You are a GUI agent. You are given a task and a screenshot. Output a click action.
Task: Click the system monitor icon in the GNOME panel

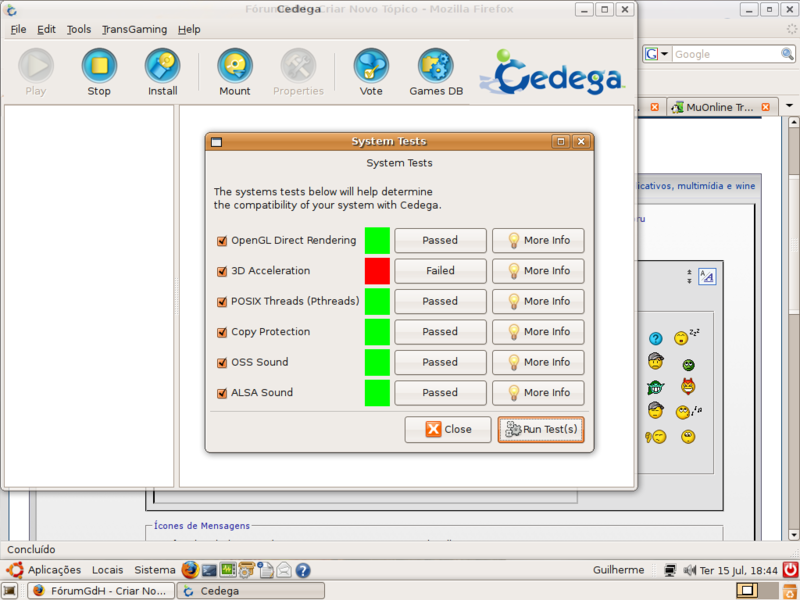(x=228, y=570)
